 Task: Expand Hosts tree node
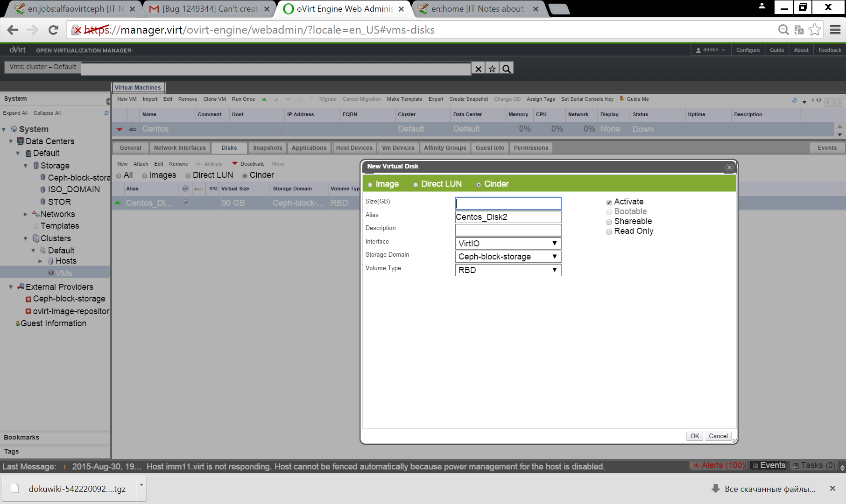coord(41,261)
